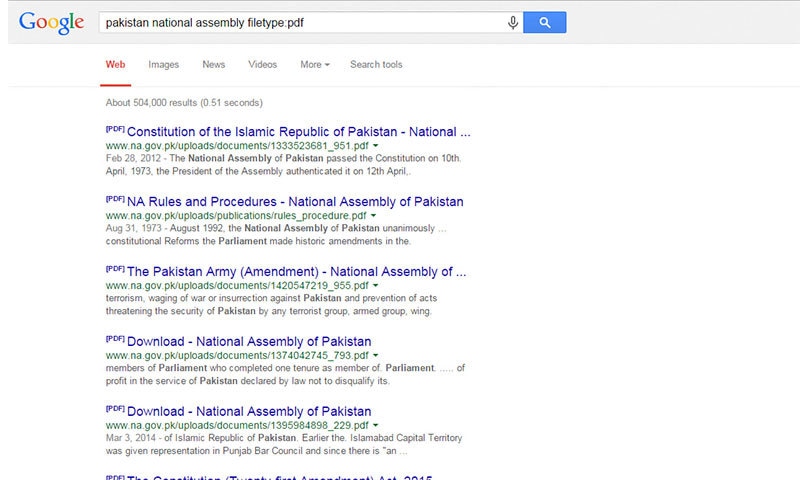
Task: Click PDF tag before Constitution result
Action: tap(115, 129)
